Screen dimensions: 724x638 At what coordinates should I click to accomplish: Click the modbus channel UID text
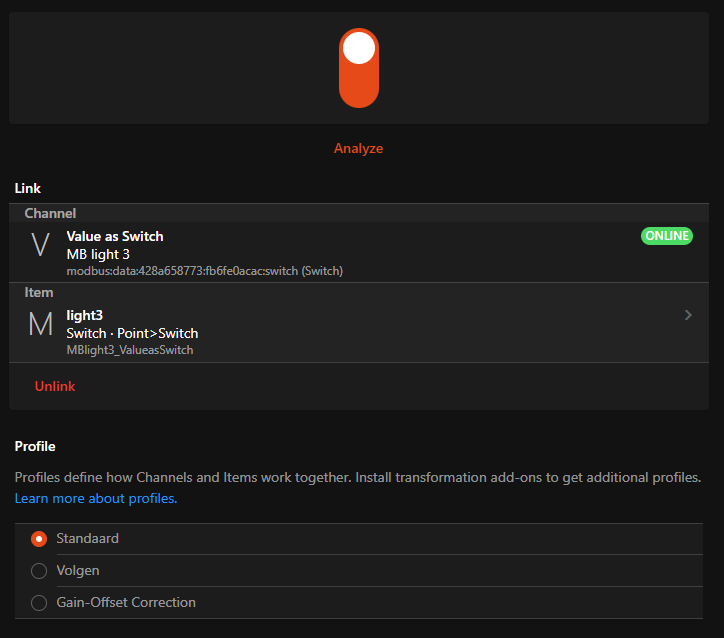click(x=205, y=271)
